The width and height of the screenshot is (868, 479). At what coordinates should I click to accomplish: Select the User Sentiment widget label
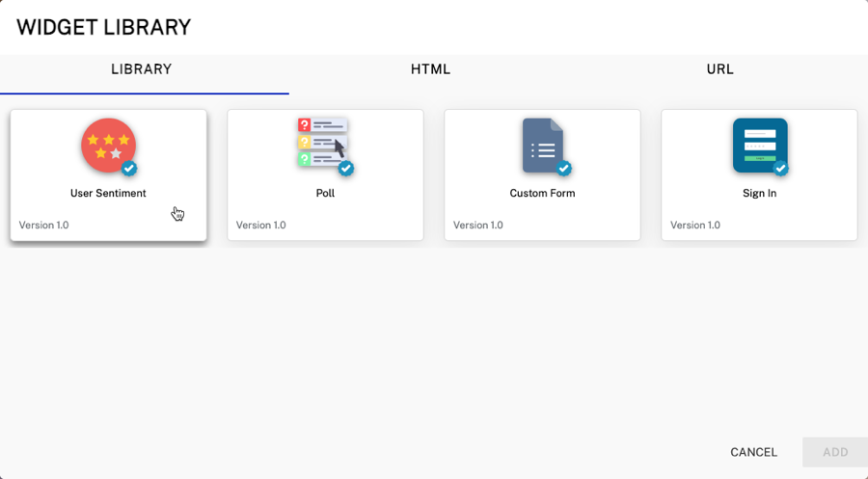point(108,193)
